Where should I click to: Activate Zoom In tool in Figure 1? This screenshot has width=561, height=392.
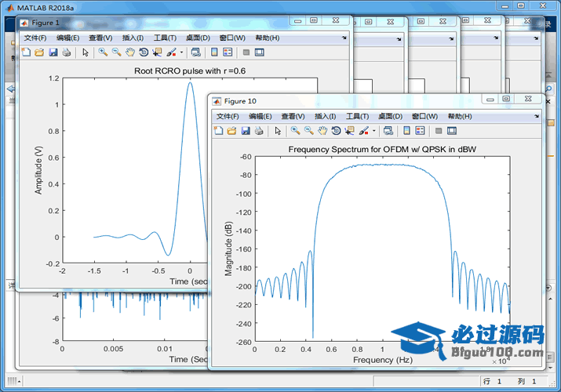tap(103, 53)
